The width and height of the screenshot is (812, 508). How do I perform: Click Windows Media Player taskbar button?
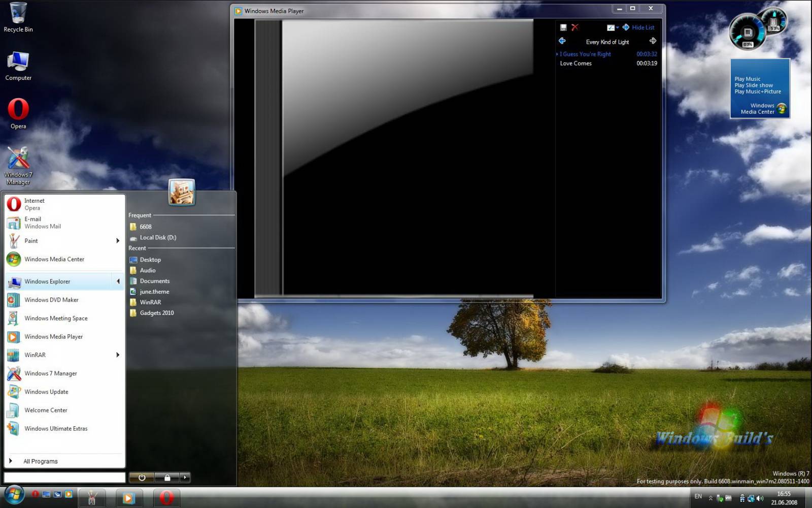point(129,498)
